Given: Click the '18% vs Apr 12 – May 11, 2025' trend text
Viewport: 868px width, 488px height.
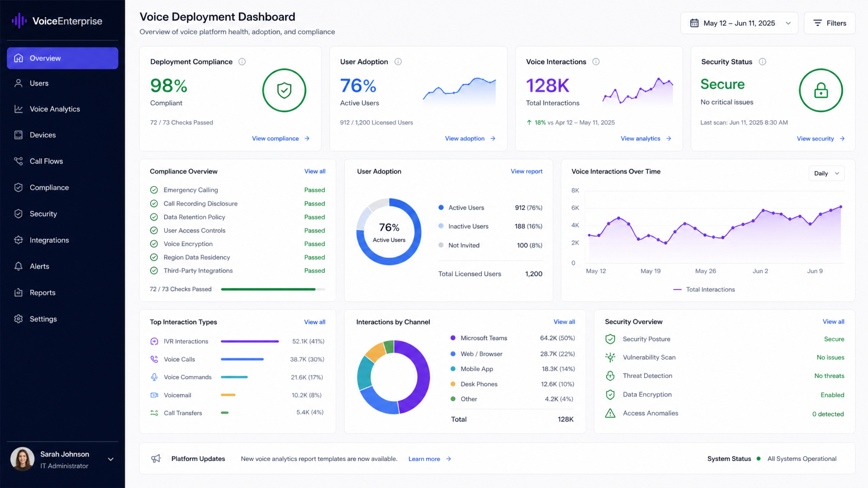Looking at the screenshot, I should pyautogui.click(x=570, y=122).
